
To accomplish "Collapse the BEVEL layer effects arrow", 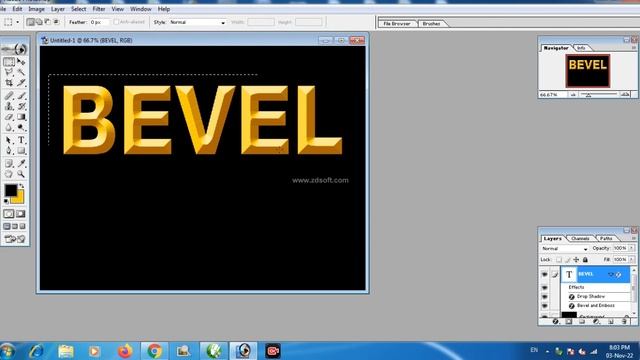I will 611,274.
